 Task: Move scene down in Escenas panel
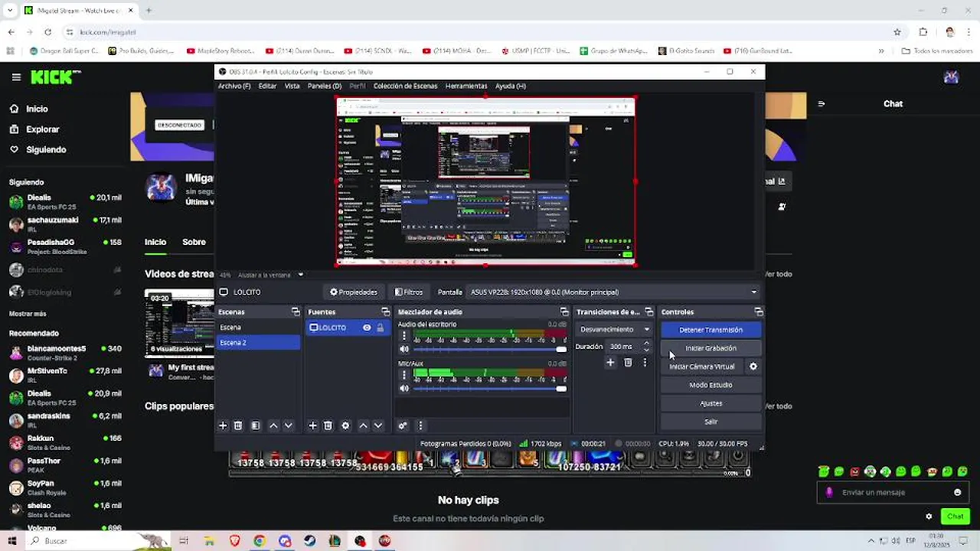click(x=288, y=425)
